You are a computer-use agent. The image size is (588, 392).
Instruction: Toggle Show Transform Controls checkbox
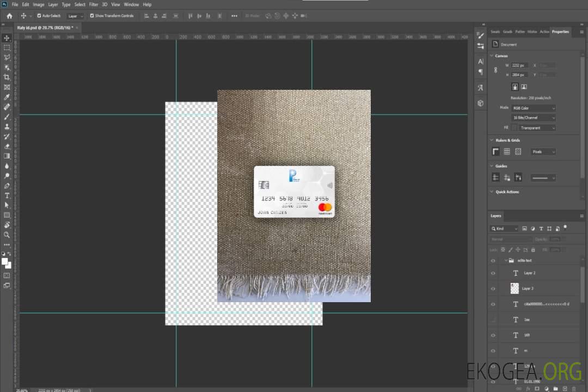(x=92, y=16)
